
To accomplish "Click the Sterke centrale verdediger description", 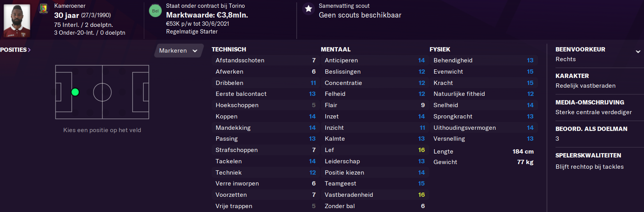I will (594, 112).
